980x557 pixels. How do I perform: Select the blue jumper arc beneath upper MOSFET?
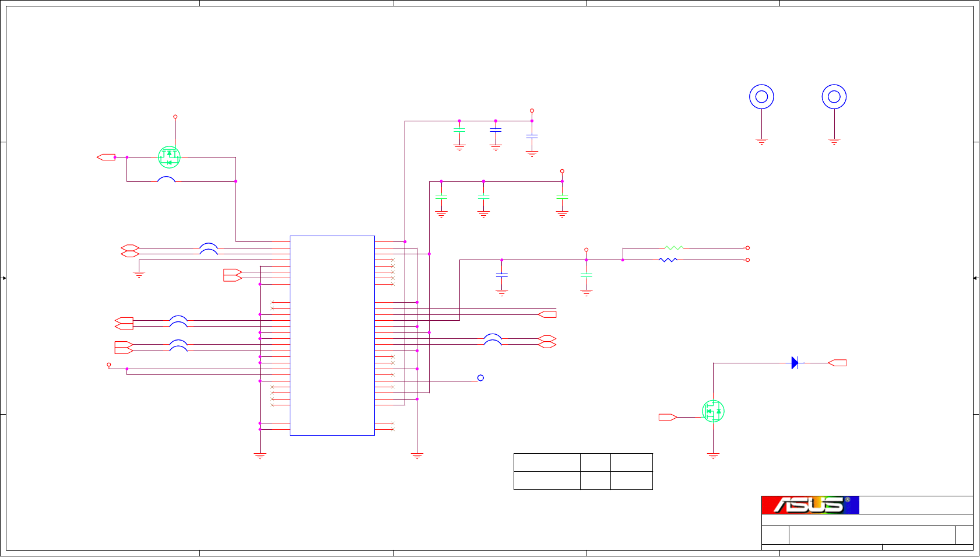166,179
